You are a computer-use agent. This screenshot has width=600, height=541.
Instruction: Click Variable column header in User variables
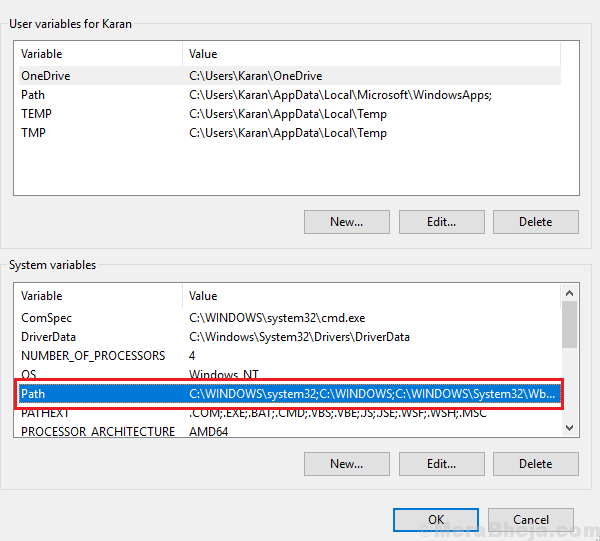point(101,54)
